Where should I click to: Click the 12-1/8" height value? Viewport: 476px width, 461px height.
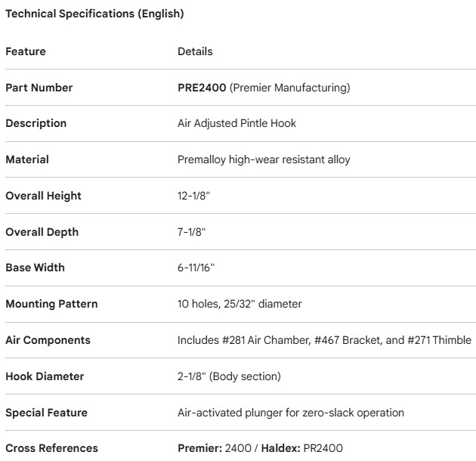pos(192,196)
